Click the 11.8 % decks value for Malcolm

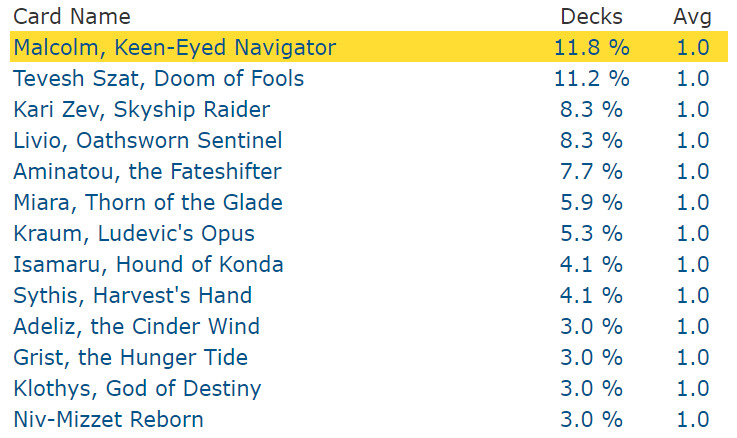pos(591,47)
